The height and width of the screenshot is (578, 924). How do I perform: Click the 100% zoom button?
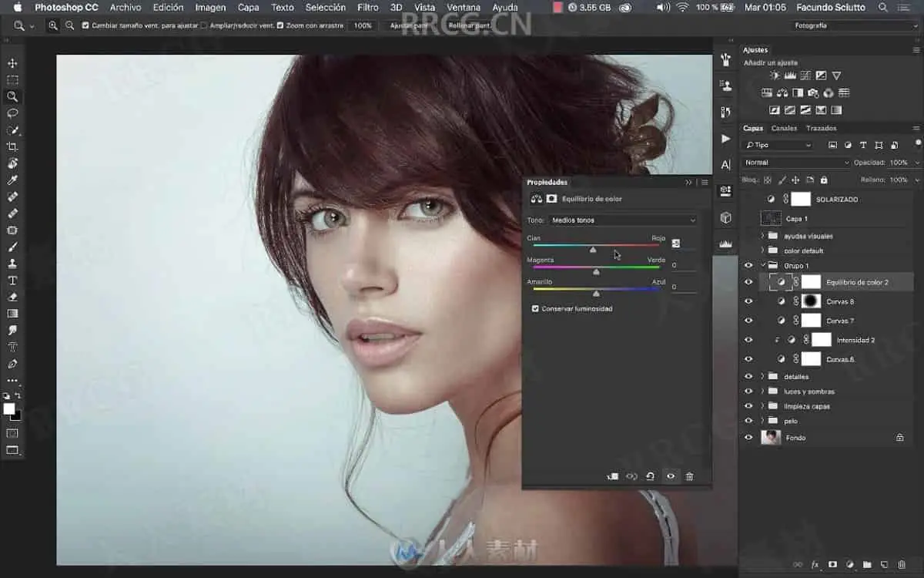tap(362, 25)
